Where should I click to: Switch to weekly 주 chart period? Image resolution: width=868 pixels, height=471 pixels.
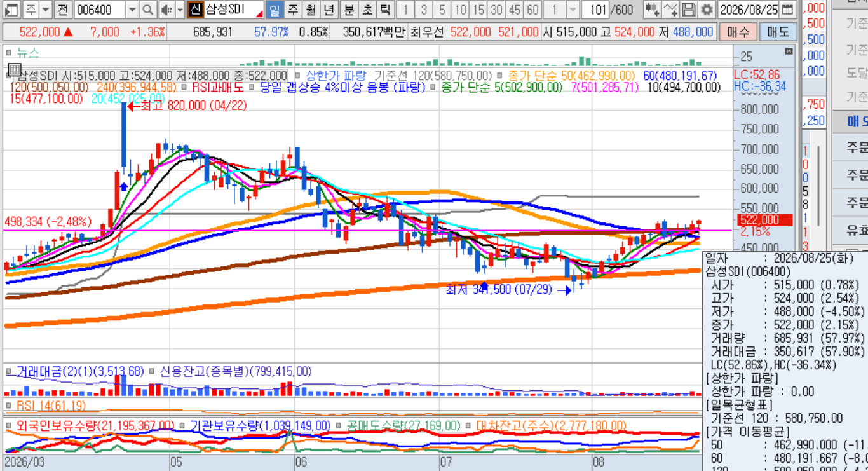click(x=292, y=10)
